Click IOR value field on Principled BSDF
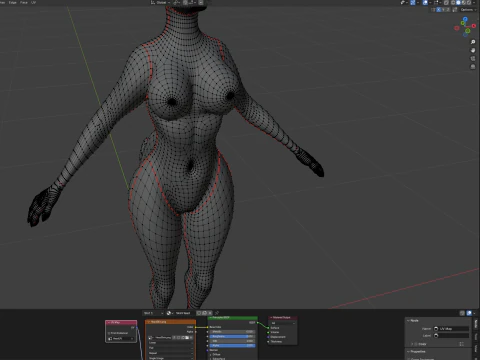The image size is (480, 360). click(232, 341)
